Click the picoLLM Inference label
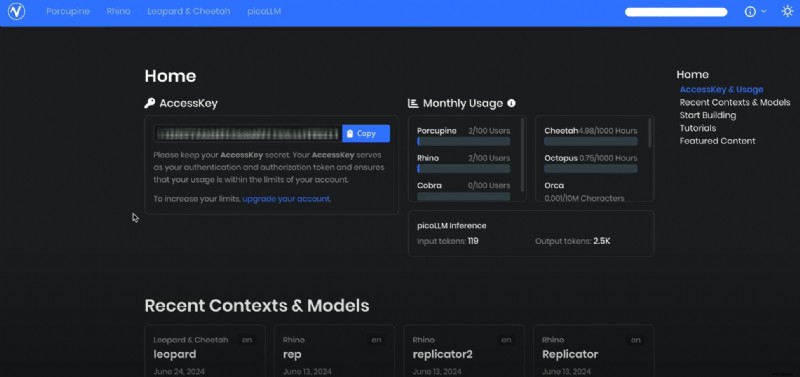 coord(452,225)
